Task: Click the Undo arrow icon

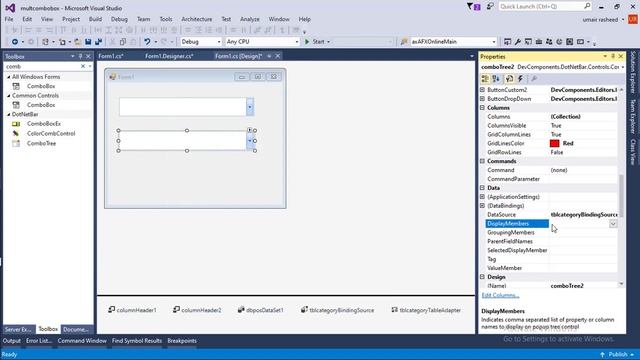Action: pos(147,42)
